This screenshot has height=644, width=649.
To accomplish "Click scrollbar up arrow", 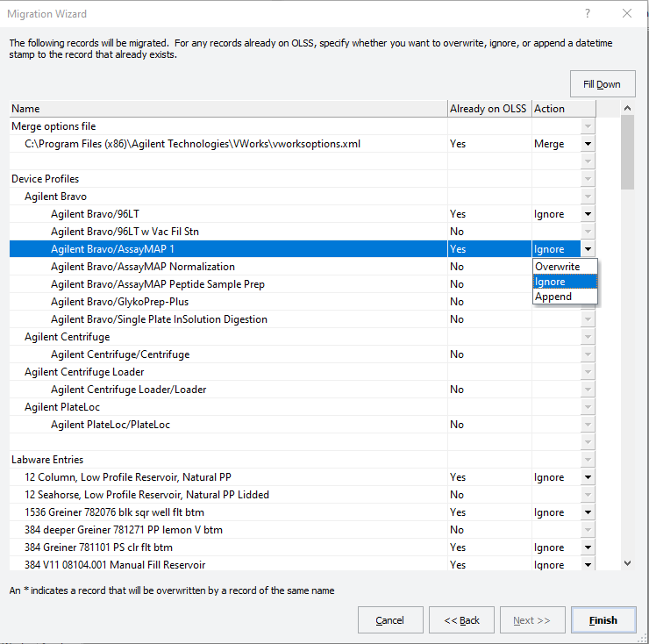I will click(x=627, y=108).
